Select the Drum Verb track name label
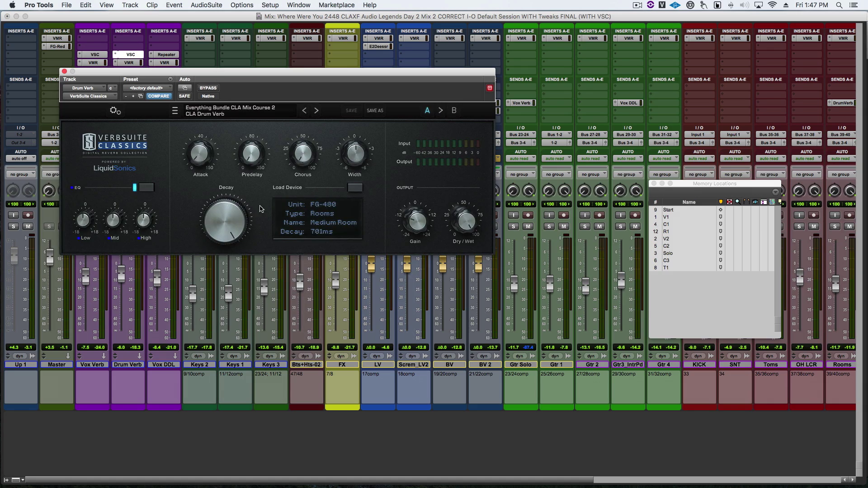The height and width of the screenshot is (488, 868). [128, 365]
